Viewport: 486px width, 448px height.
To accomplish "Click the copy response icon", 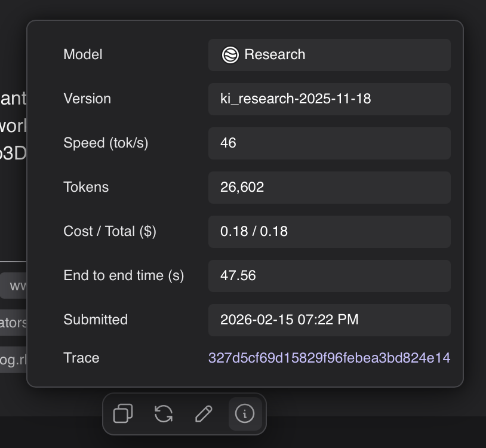I will click(x=123, y=413).
